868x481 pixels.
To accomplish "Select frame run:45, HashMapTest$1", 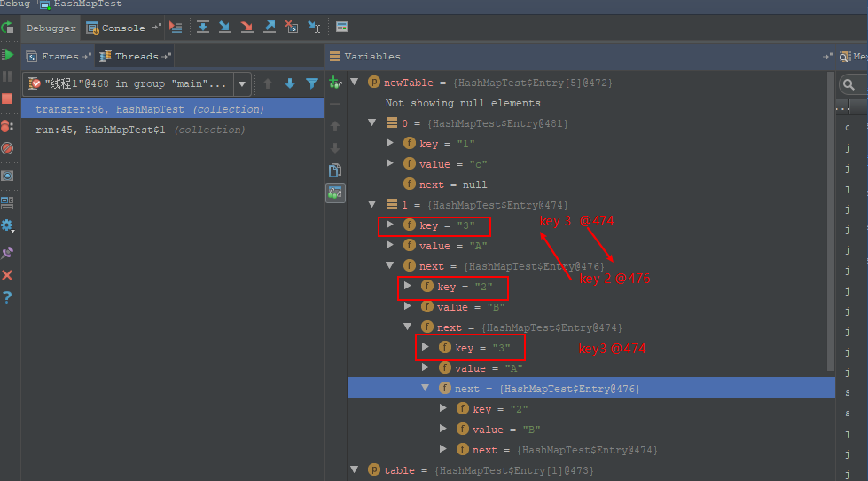I will pos(172,130).
